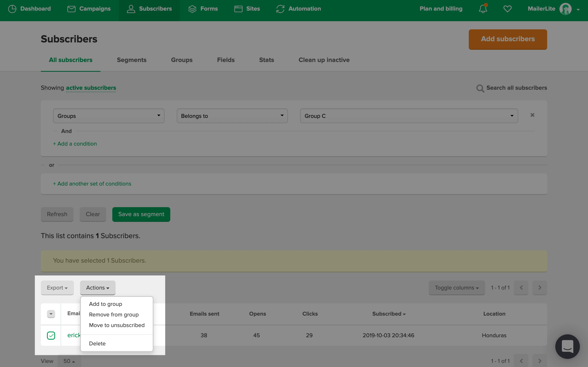Open the Group C selection dropdown
Viewport: 588px width, 367px height.
409,116
